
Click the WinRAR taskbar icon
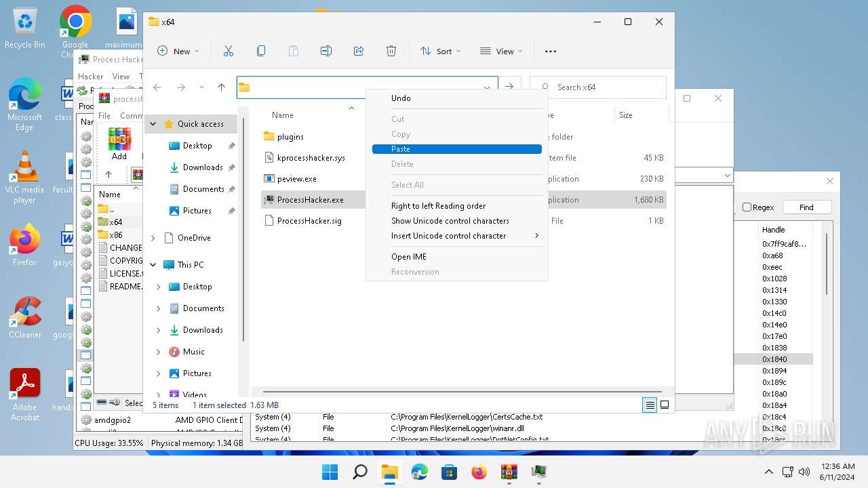tap(509, 472)
